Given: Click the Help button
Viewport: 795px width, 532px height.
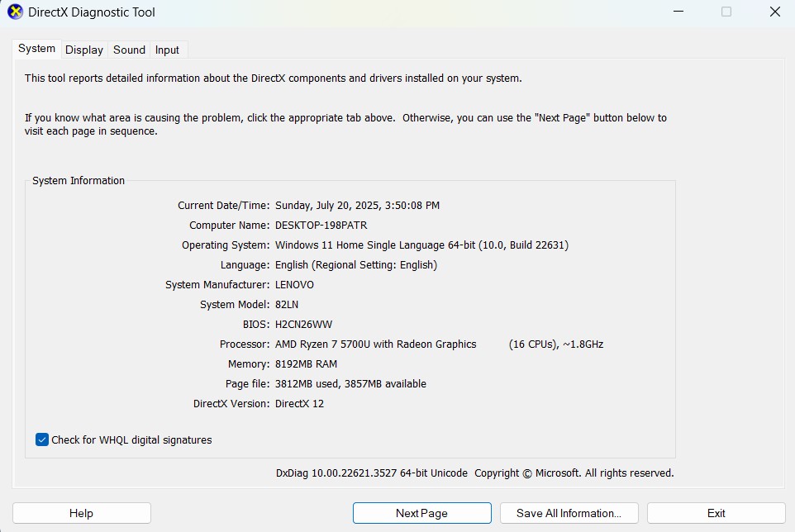Looking at the screenshot, I should (81, 512).
